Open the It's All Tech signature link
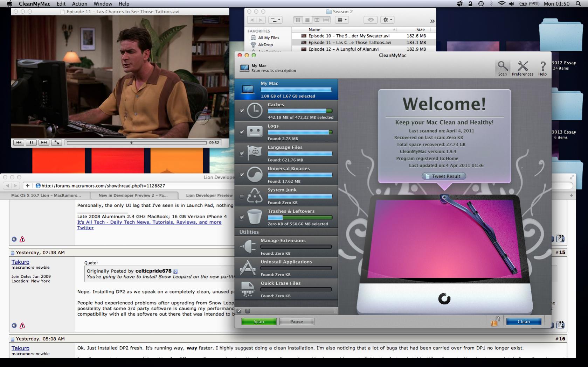 click(149, 222)
